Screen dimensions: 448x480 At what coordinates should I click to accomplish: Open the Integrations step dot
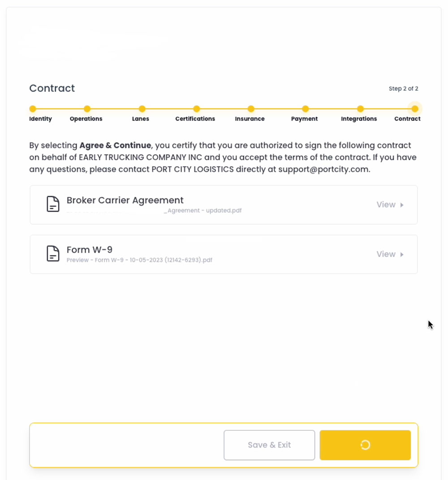tap(361, 109)
